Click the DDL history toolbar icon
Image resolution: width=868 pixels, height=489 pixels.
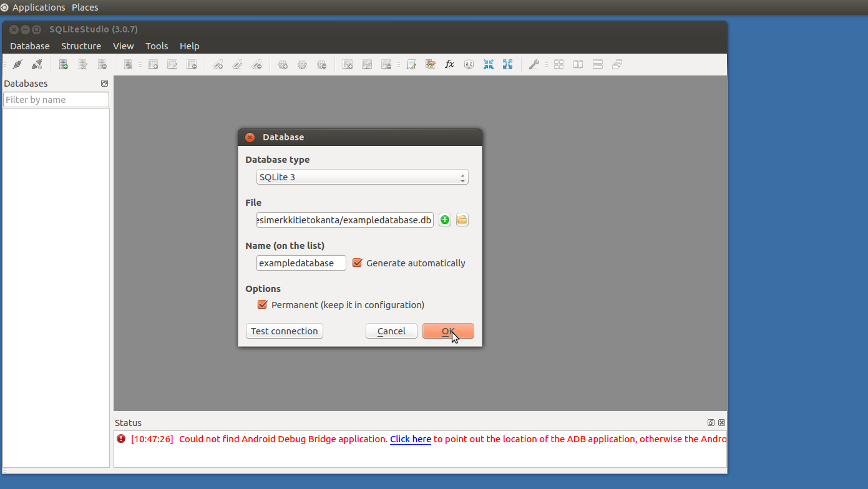pyautogui.click(x=431, y=64)
